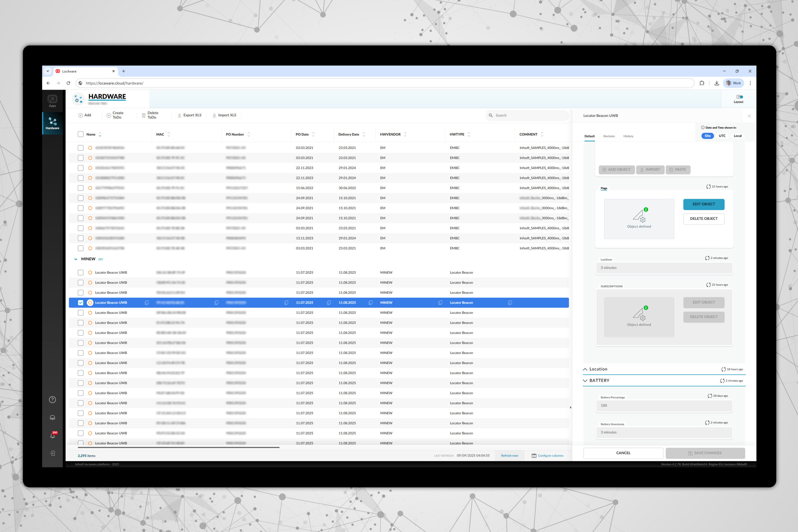The width and height of the screenshot is (798, 532).
Task: Click the support headset icon
Action: point(52,418)
